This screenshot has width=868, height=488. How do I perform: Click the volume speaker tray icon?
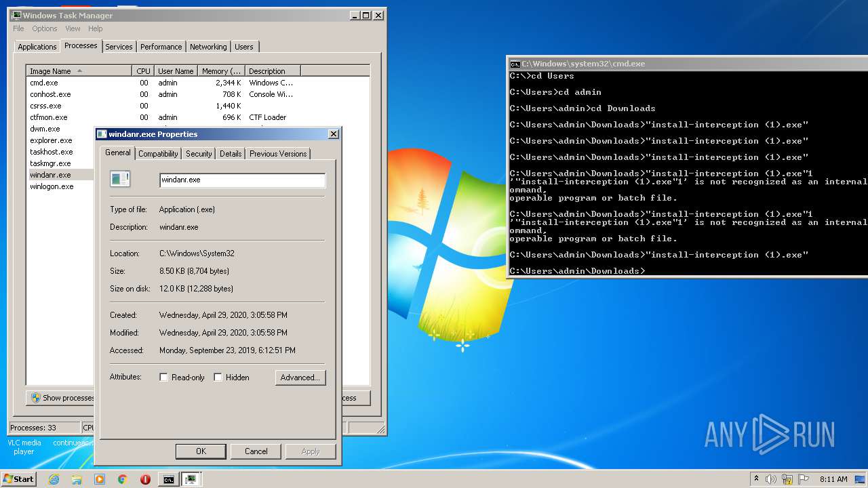coord(771,479)
